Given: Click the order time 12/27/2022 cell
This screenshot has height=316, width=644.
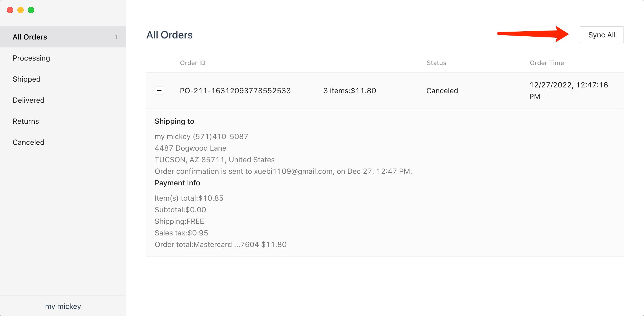Looking at the screenshot, I should (x=568, y=90).
